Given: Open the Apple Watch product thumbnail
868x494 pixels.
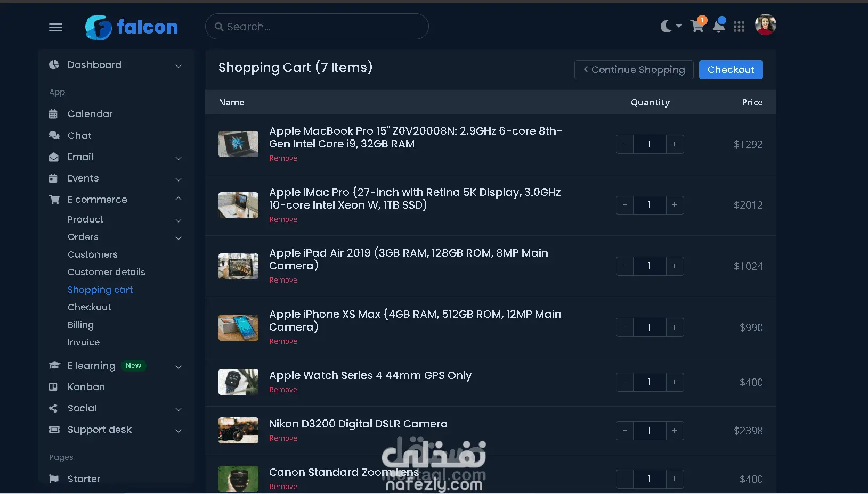Looking at the screenshot, I should click(x=238, y=382).
